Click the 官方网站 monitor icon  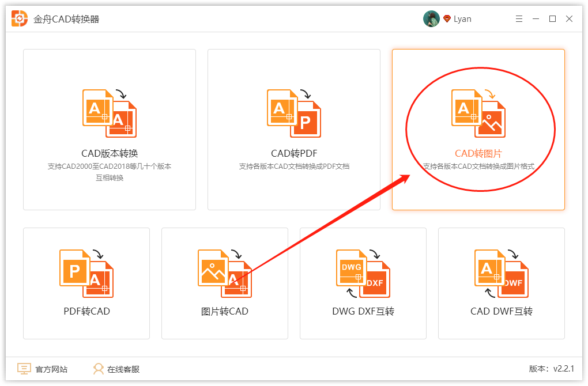click(x=24, y=369)
